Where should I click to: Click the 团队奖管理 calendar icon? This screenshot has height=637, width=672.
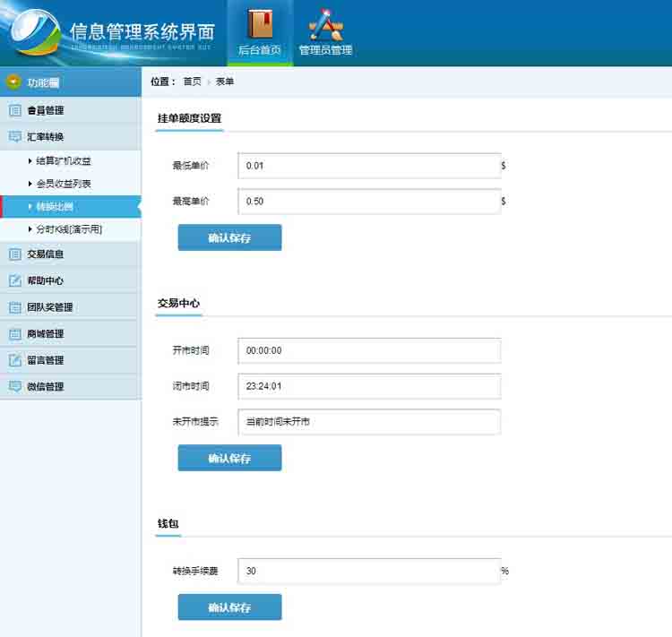pyautogui.click(x=14, y=307)
